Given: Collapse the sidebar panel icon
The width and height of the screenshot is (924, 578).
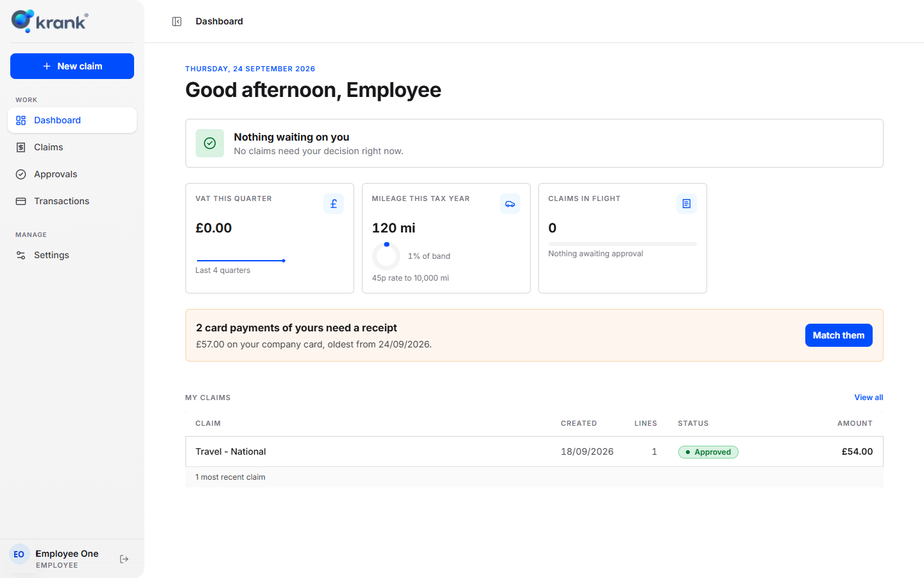Looking at the screenshot, I should tap(177, 21).
